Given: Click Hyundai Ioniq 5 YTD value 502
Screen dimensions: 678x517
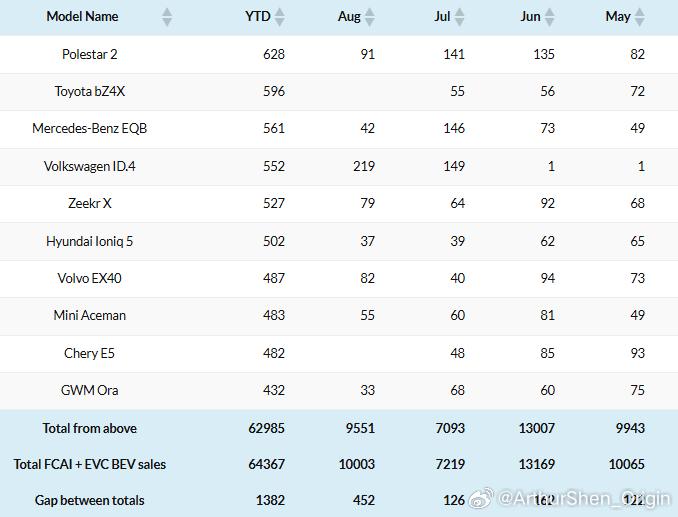Looking at the screenshot, I should [x=274, y=241].
